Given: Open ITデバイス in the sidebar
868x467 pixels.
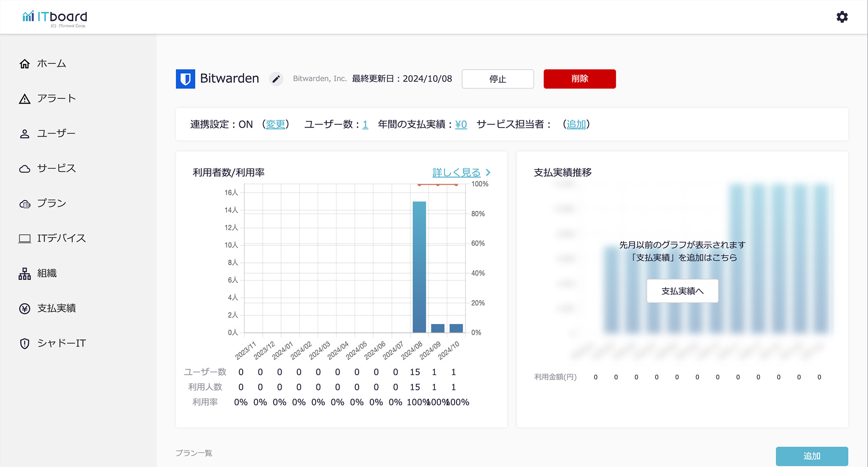Looking at the screenshot, I should (61, 238).
